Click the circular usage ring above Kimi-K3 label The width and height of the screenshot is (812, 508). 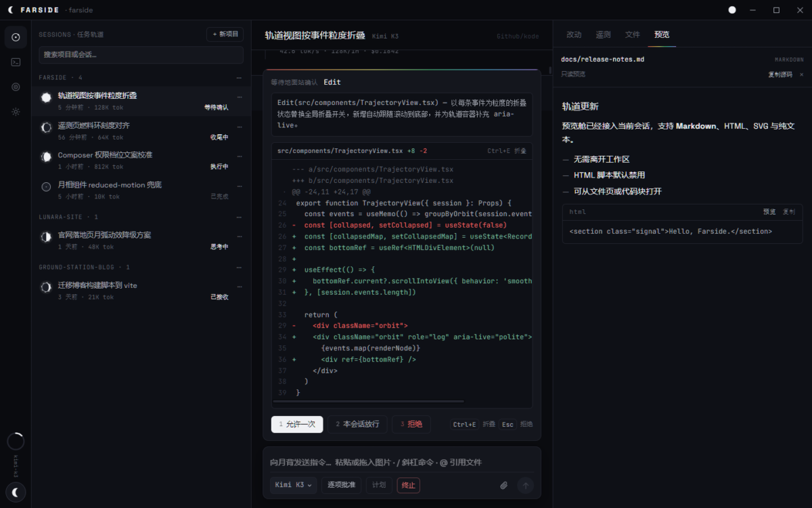[16, 442]
